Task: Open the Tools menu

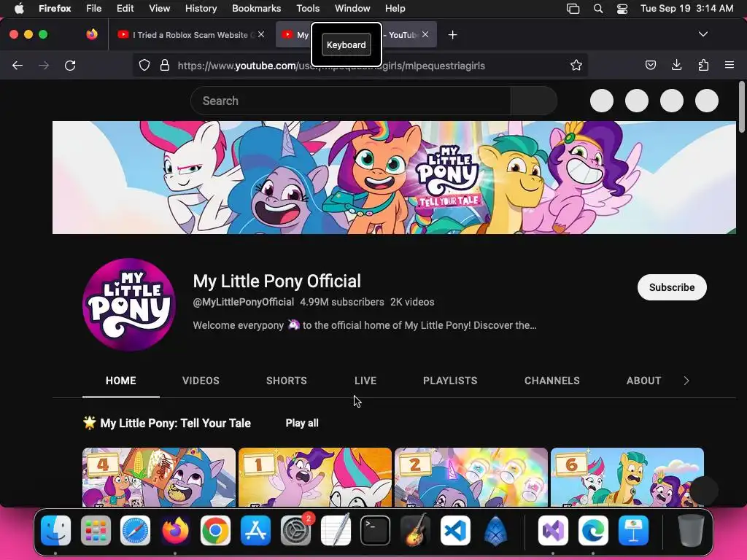Action: 308,9
